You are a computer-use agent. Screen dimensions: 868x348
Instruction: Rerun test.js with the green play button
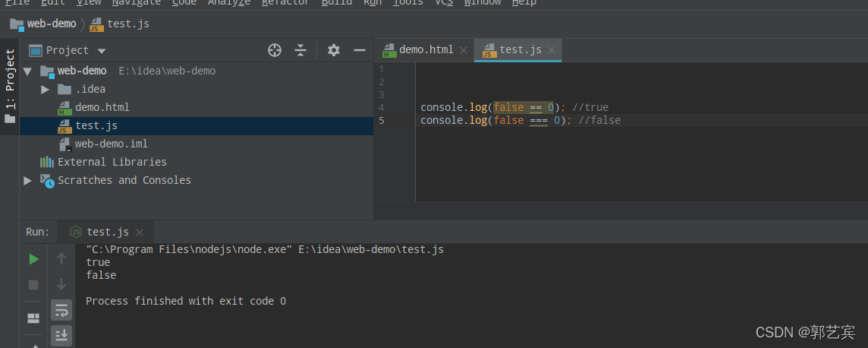[x=34, y=259]
